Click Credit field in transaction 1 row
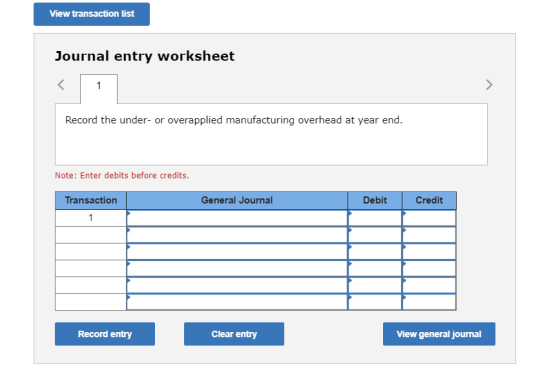Screen dimensions: 560x385 click(429, 218)
